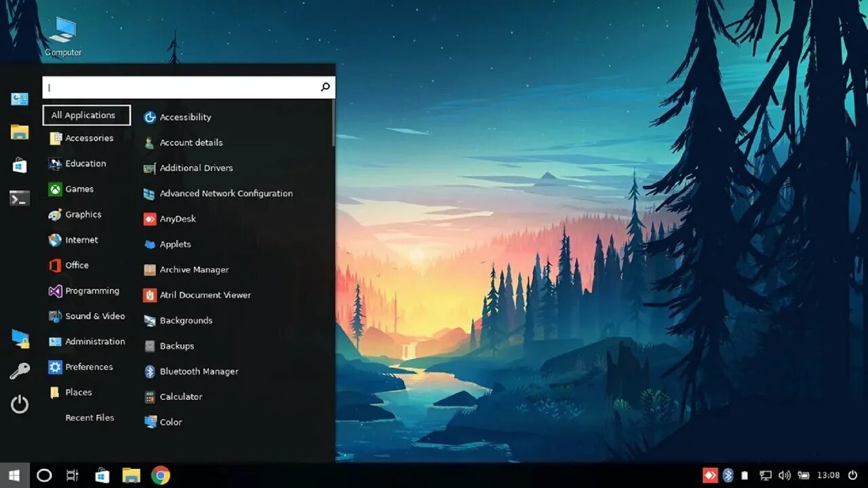This screenshot has height=488, width=868.
Task: Open the Archive Manager
Action: coord(193,269)
